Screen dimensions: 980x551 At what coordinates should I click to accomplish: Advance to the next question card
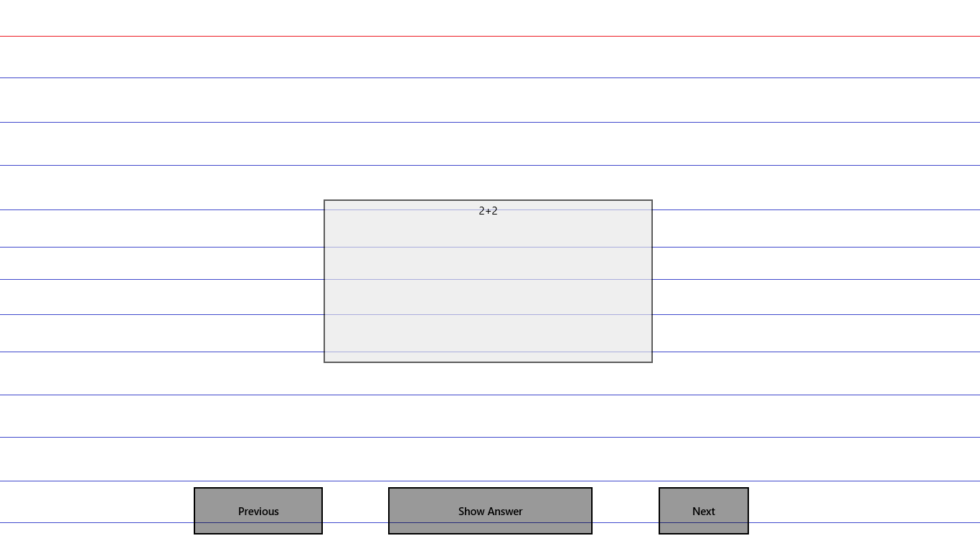click(x=703, y=511)
